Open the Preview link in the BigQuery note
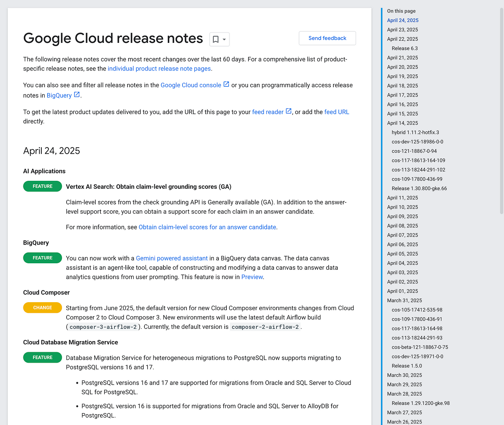Screen dimensions: 504x425 (x=252, y=277)
